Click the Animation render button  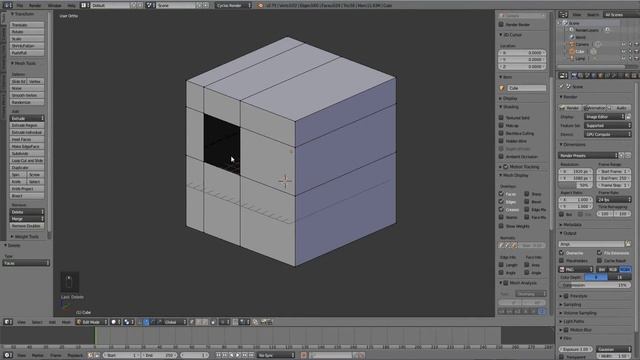pyautogui.click(x=596, y=108)
